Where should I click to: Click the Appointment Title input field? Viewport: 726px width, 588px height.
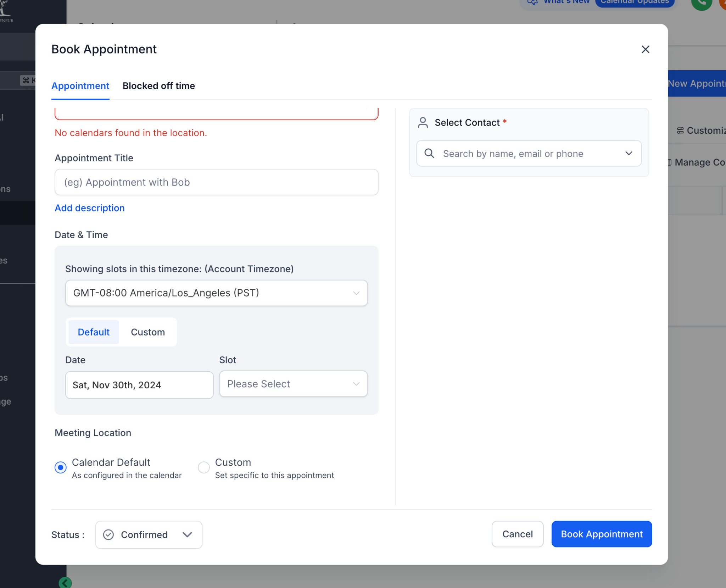[216, 182]
